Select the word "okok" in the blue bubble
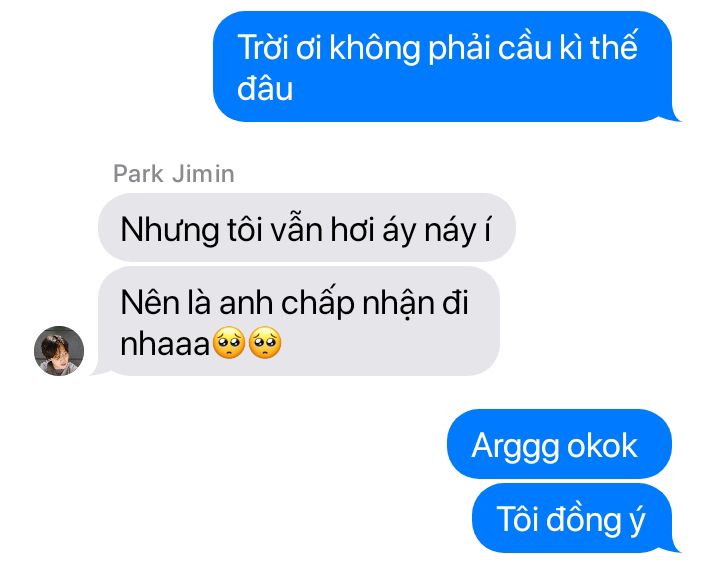The height and width of the screenshot is (570, 720). [x=602, y=446]
